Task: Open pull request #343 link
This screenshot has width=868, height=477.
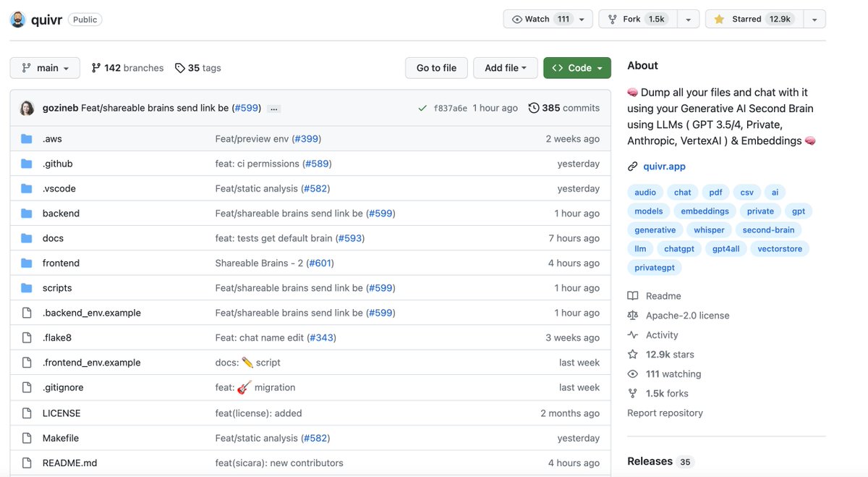Action: click(321, 338)
